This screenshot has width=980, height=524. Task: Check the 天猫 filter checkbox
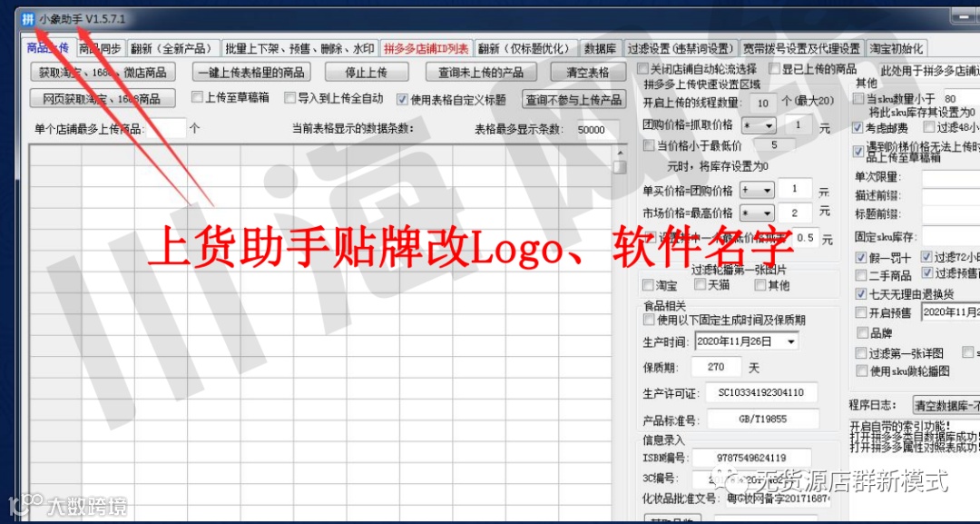[701, 284]
